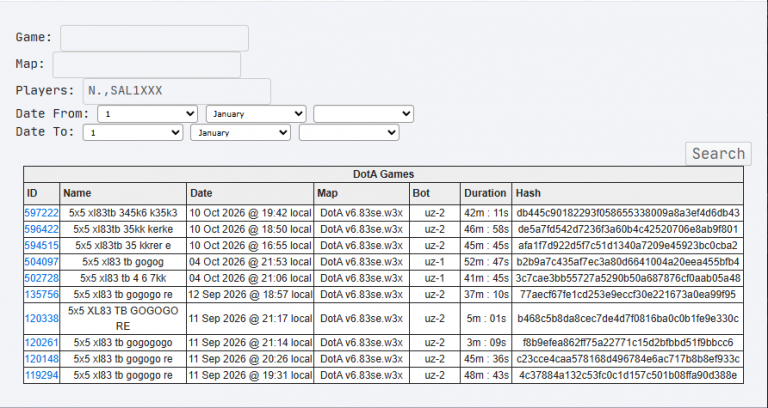The height and width of the screenshot is (408, 768).
Task: Click hash starting with c23cce4c
Action: pos(628,359)
